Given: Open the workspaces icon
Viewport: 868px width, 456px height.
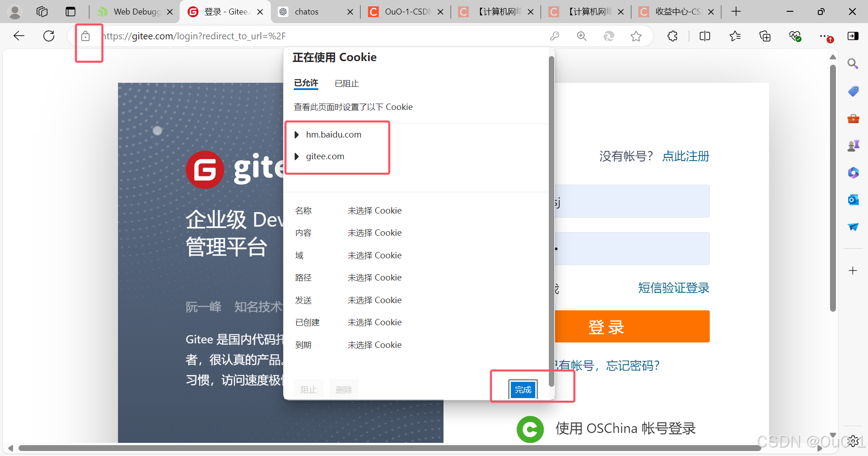Looking at the screenshot, I should coord(42,12).
